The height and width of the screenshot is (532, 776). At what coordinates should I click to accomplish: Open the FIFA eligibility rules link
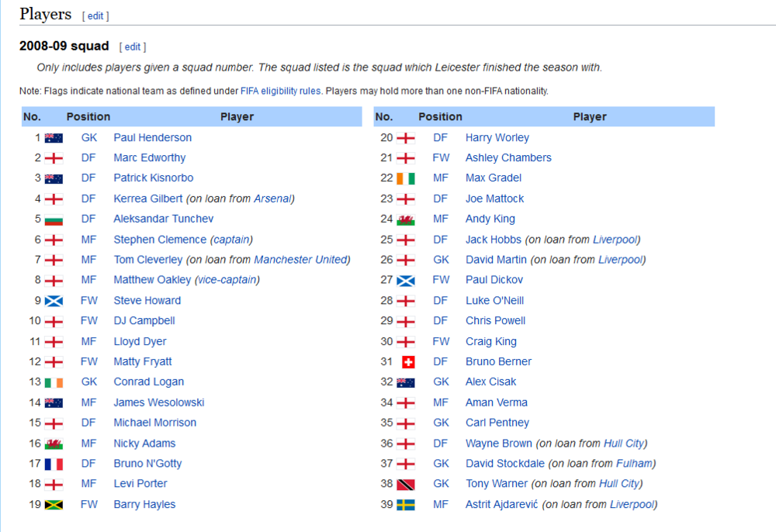[x=281, y=91]
